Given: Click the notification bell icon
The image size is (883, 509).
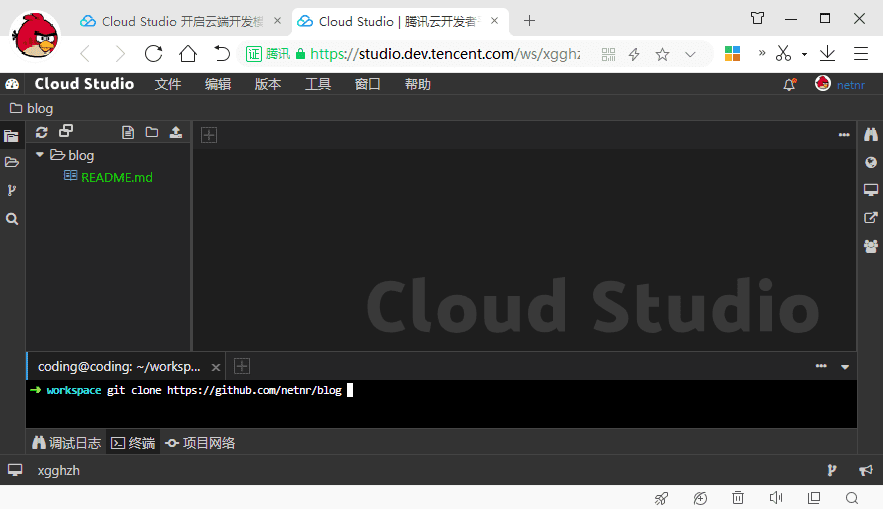Looking at the screenshot, I should pyautogui.click(x=789, y=85).
